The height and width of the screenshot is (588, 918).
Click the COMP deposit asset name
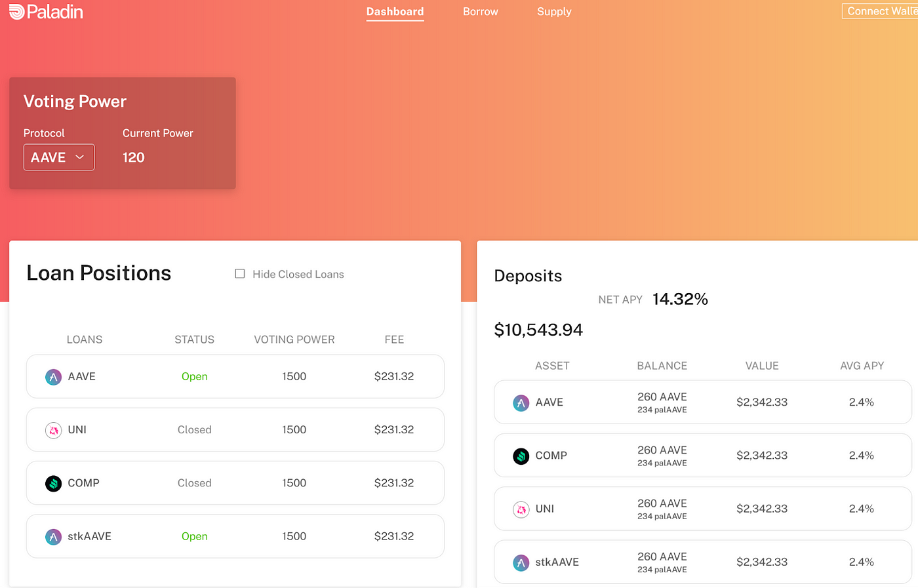click(x=551, y=455)
